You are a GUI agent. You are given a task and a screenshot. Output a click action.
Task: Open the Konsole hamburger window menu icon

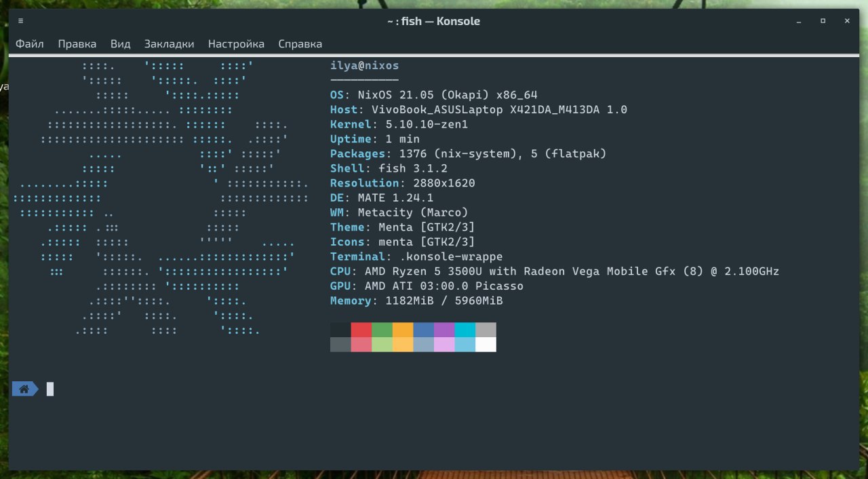coord(21,21)
